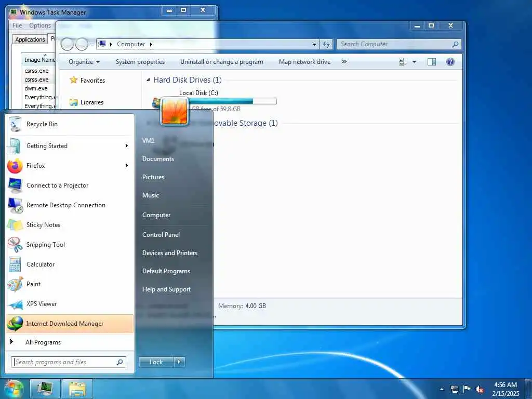Switch to Task Manager taskbar icon
This screenshot has width=532, height=399.
pyautogui.click(x=45, y=389)
